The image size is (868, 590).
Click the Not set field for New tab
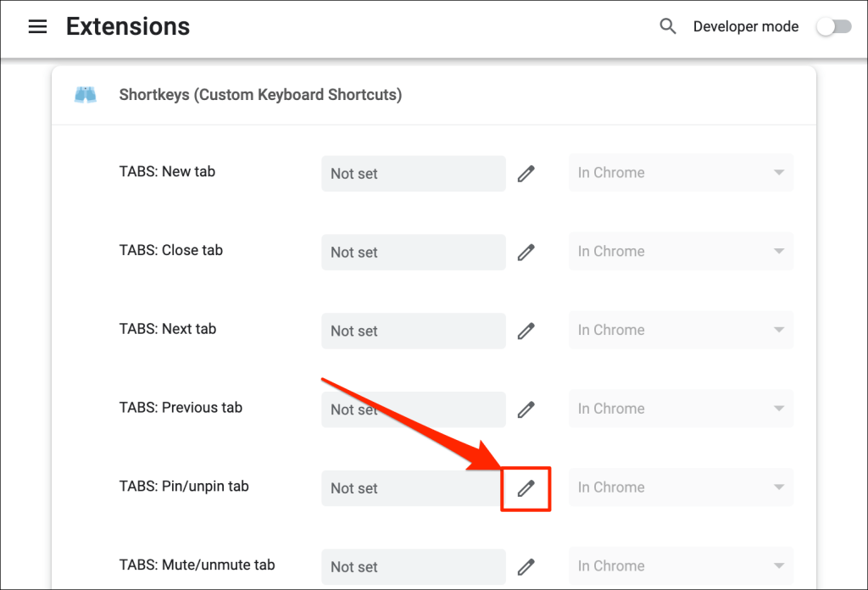413,173
